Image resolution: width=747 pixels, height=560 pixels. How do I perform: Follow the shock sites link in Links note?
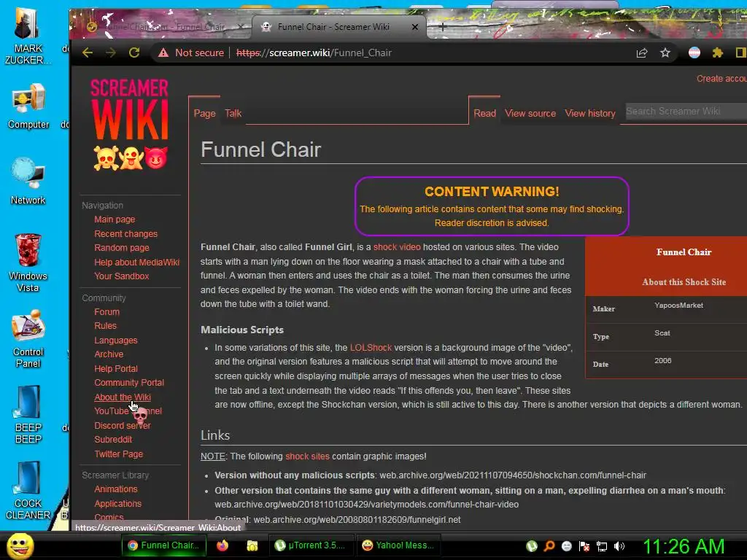coord(307,456)
